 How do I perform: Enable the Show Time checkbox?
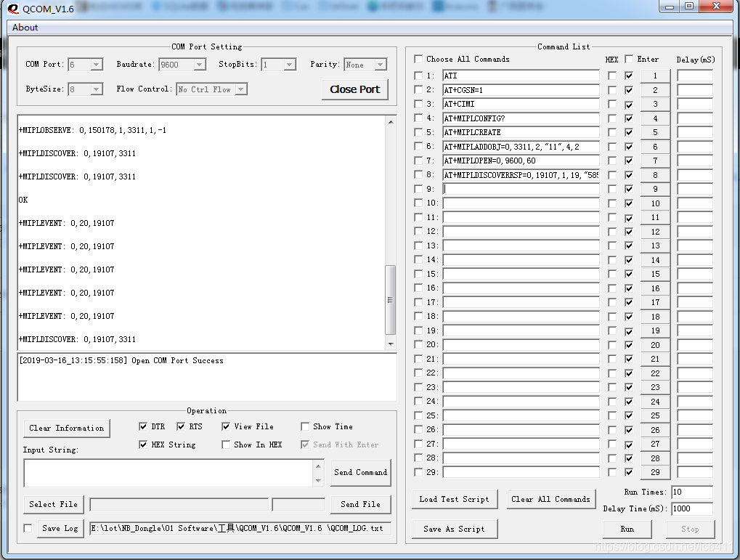pyautogui.click(x=305, y=426)
